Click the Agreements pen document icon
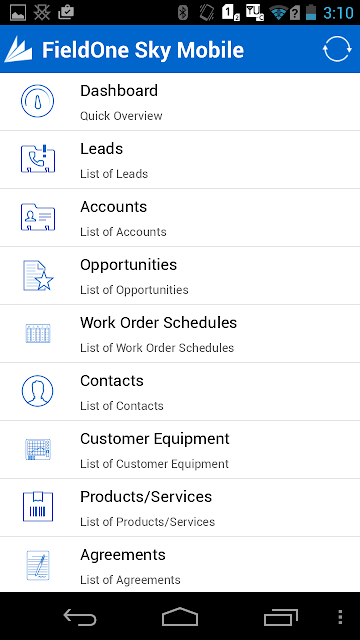The width and height of the screenshot is (360, 640). [x=38, y=565]
